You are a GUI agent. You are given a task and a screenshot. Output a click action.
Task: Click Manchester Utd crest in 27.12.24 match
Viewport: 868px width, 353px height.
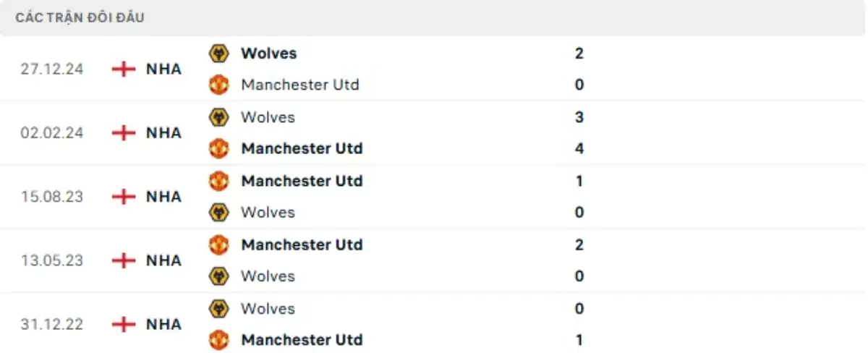tap(218, 85)
